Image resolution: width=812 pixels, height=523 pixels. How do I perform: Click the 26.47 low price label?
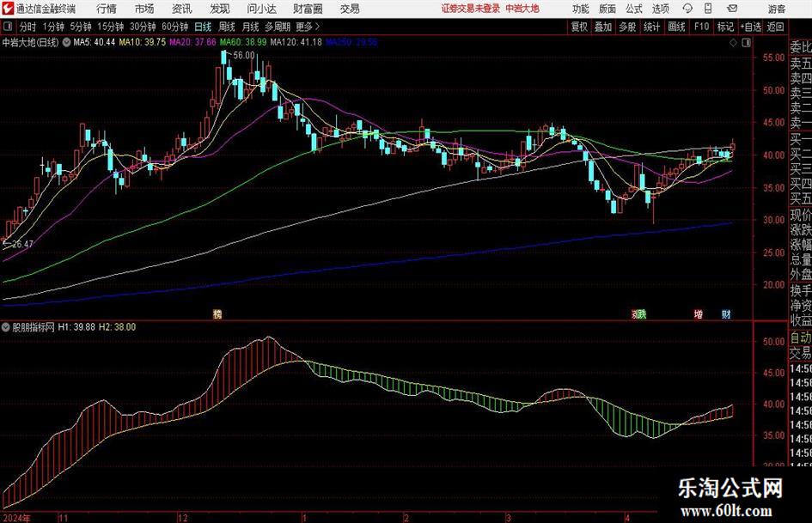click(x=22, y=244)
